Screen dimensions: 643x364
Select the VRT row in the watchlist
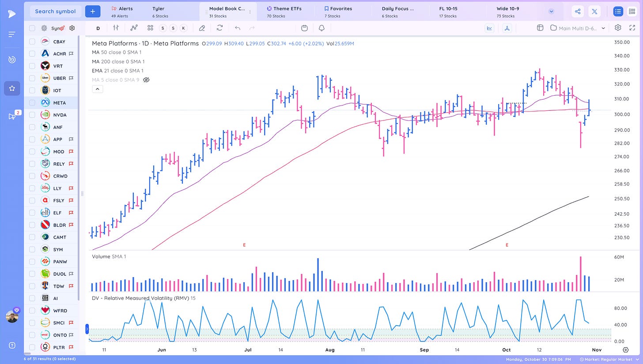tap(51, 66)
